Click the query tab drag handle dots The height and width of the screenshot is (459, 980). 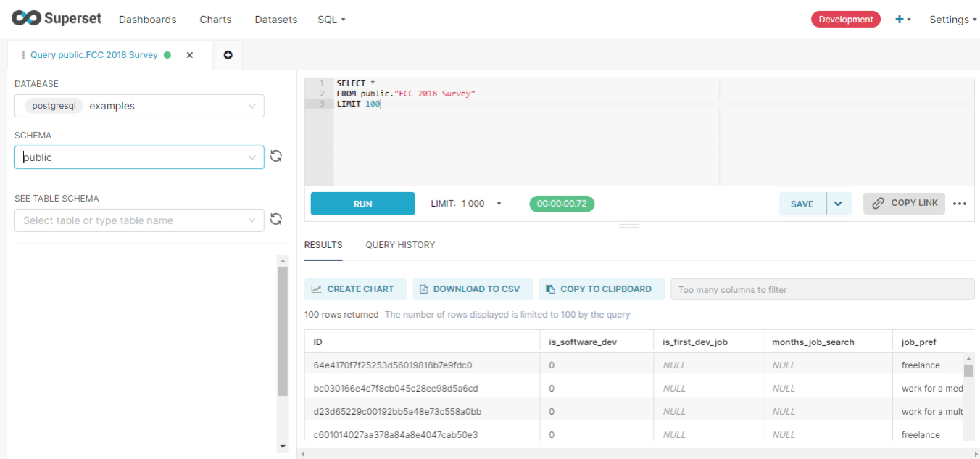coord(22,54)
